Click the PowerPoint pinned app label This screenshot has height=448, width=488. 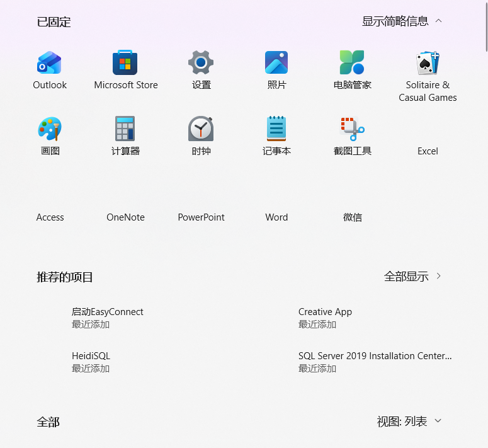pos(201,217)
